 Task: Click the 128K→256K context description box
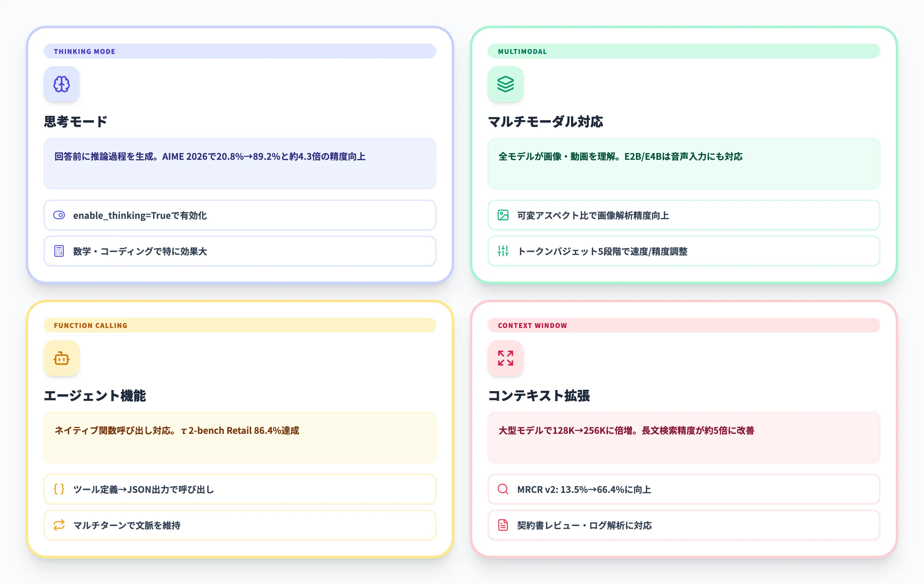click(684, 438)
